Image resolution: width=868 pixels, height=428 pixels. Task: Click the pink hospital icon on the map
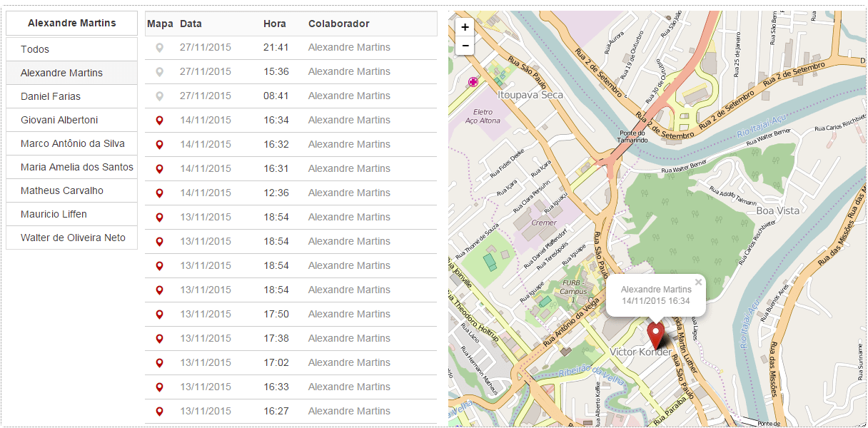pyautogui.click(x=473, y=82)
